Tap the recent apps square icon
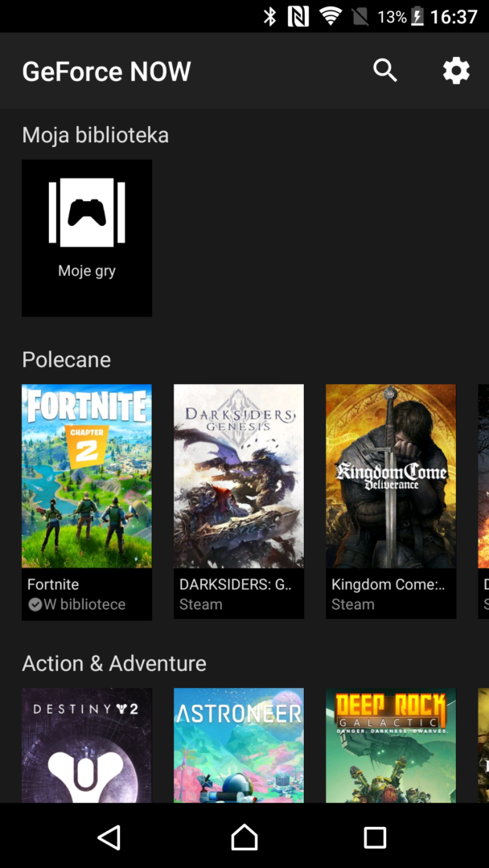This screenshot has width=489, height=868. point(375,837)
